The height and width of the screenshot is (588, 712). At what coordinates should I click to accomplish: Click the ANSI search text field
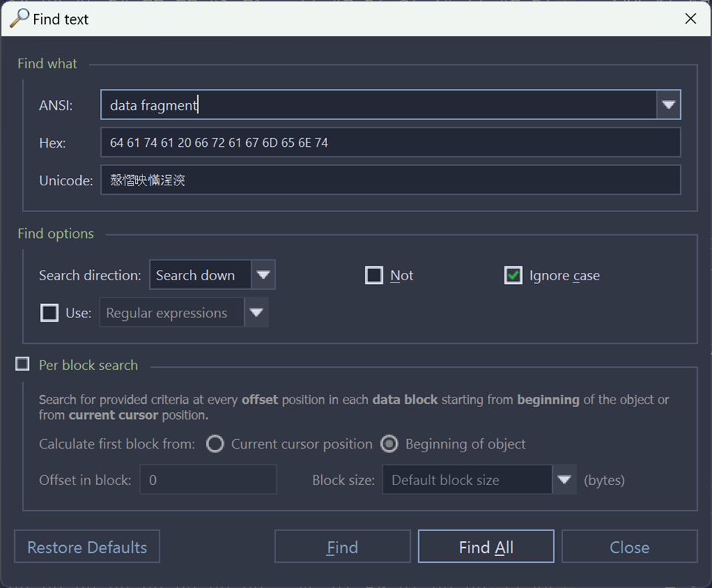378,105
